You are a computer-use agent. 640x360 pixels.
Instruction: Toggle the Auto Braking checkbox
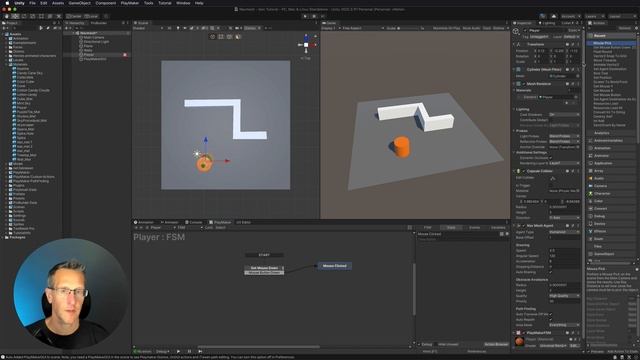click(551, 272)
